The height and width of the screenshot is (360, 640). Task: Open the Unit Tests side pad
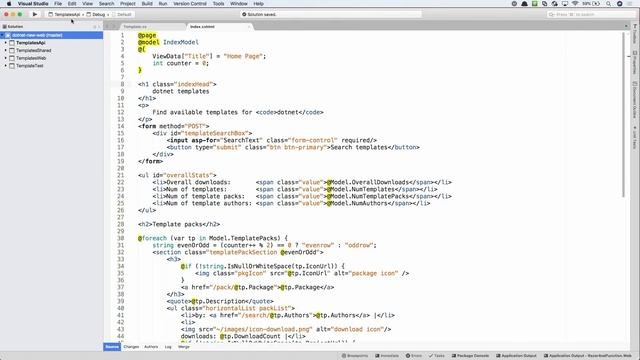635,138
